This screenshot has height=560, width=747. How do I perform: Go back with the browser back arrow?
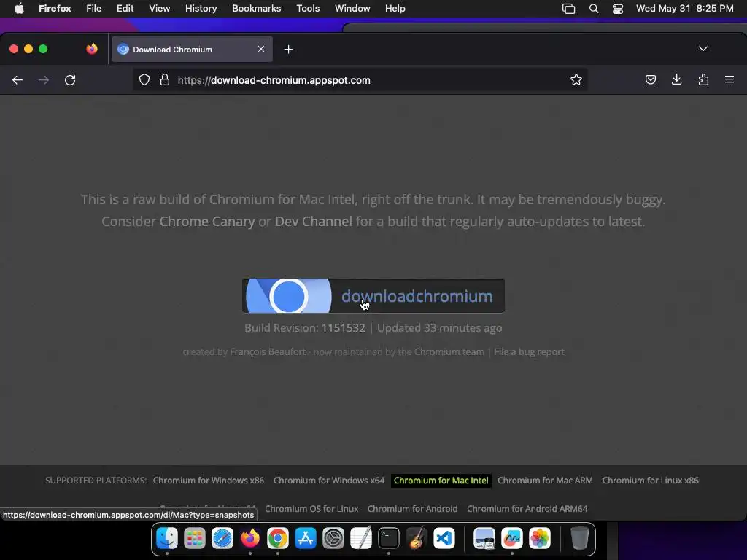coord(18,80)
